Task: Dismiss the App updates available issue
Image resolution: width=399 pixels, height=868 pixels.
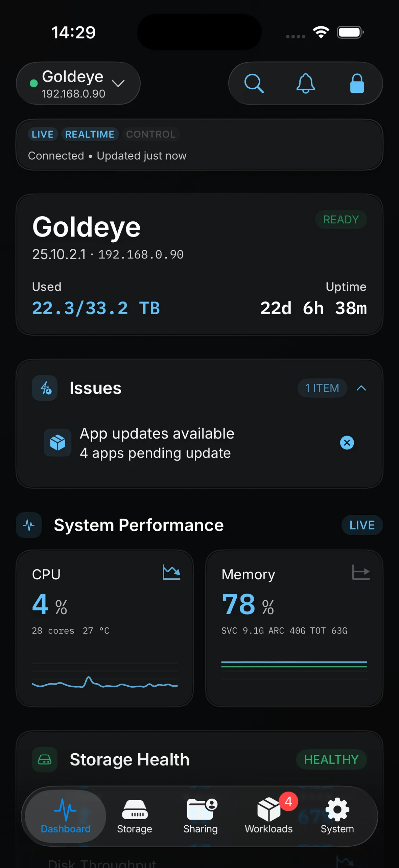Action: [x=347, y=443]
